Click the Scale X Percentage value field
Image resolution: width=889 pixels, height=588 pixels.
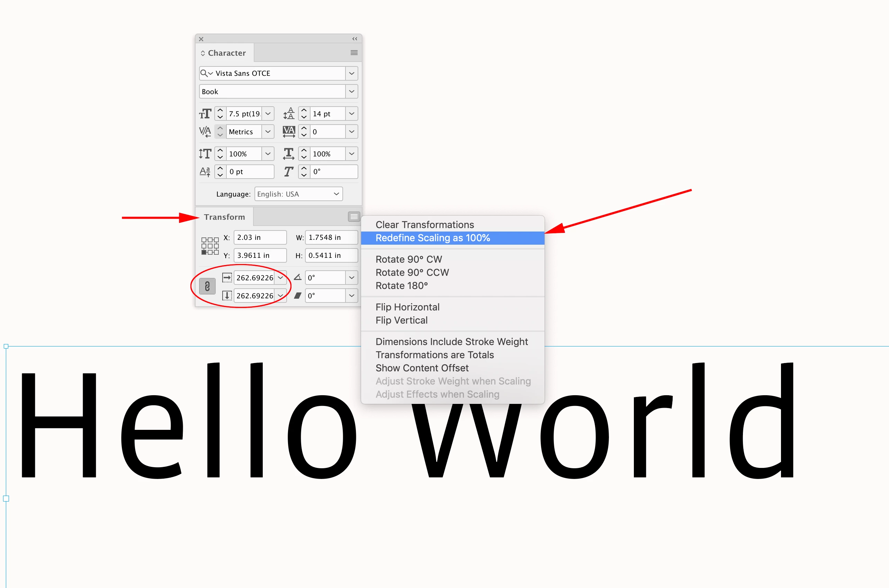point(254,278)
